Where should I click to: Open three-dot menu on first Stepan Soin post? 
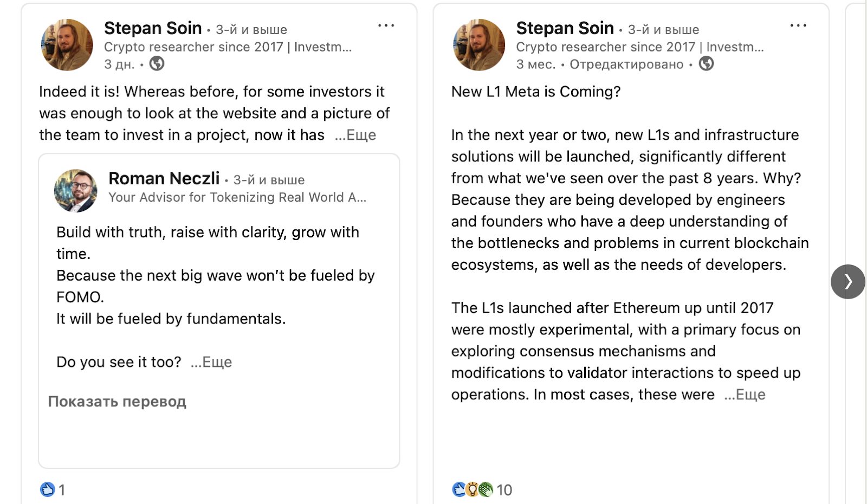pos(386,25)
